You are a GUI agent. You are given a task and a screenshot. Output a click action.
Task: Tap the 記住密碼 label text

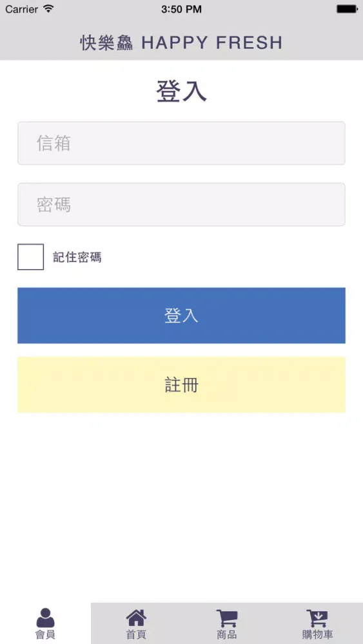pyautogui.click(x=77, y=258)
